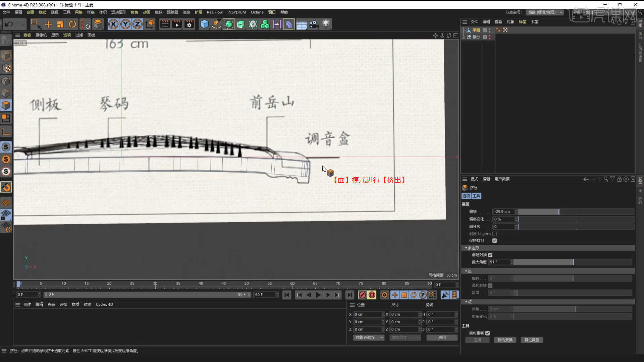Click frame 30 on timeline ruler
This screenshot has width=644, height=362.
[x=155, y=284]
